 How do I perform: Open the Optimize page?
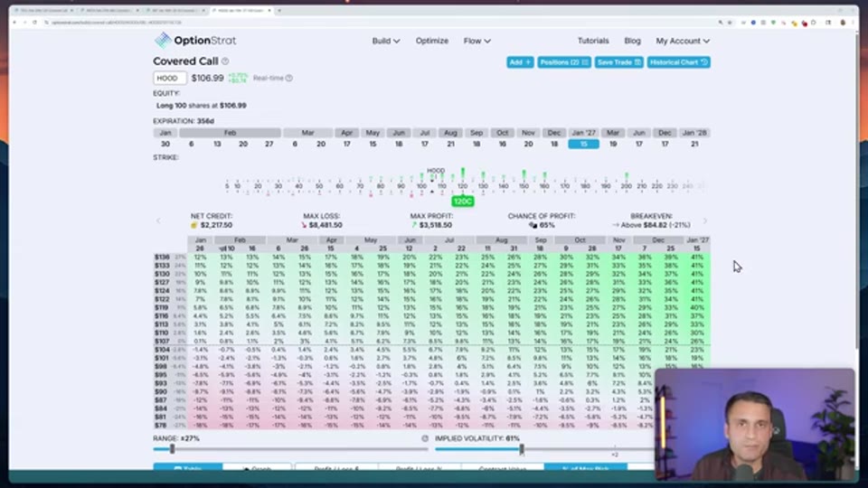pos(432,41)
